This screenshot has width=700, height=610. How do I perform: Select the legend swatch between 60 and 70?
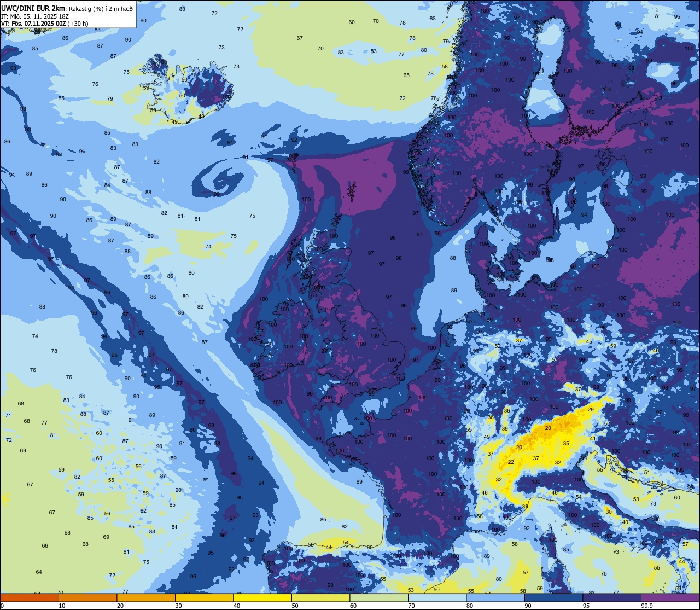click(378, 597)
